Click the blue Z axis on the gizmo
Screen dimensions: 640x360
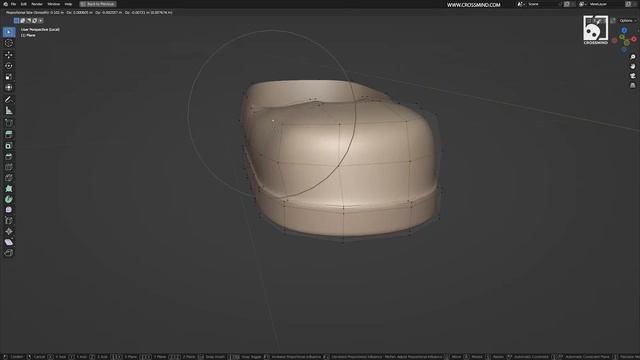624,30
